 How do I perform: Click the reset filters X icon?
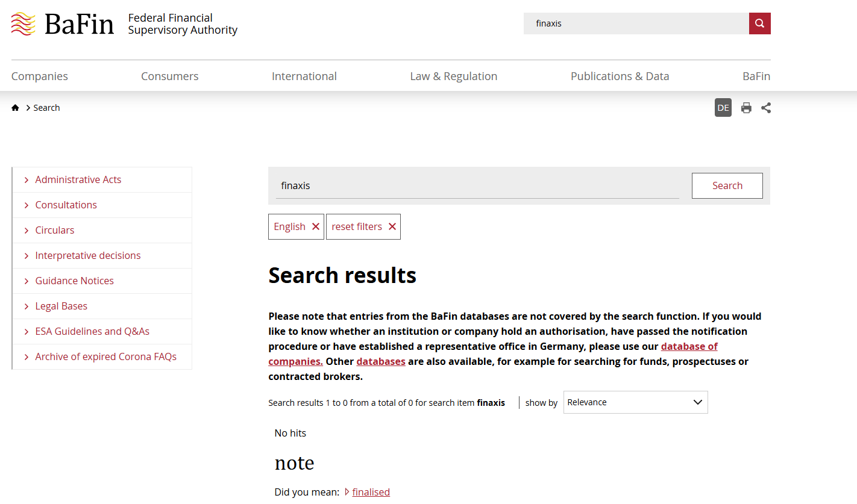point(392,226)
